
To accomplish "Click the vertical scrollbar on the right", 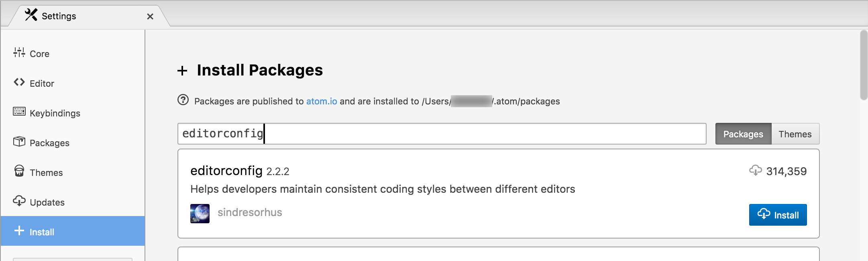I will click(864, 65).
